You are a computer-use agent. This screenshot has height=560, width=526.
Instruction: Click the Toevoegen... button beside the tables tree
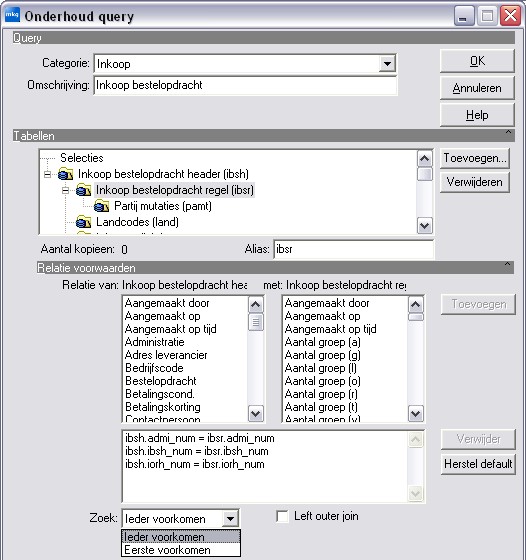click(x=475, y=158)
